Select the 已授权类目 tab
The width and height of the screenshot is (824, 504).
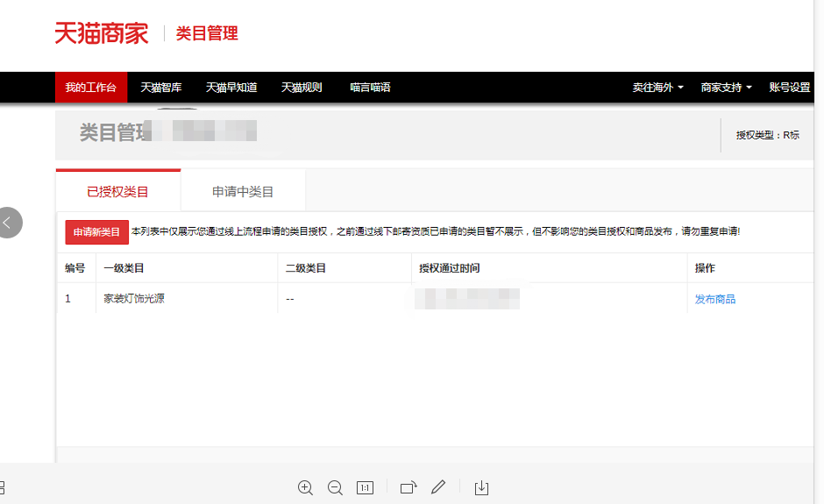coord(117,192)
